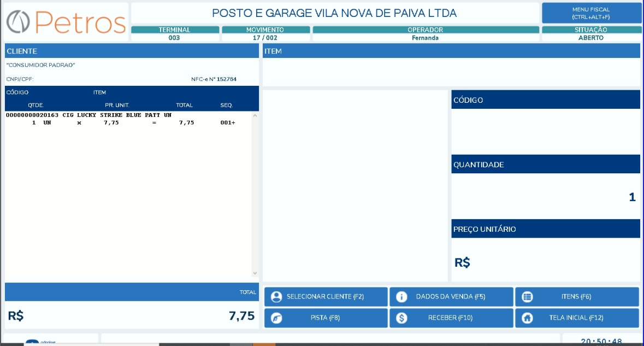The height and width of the screenshot is (346, 644).
Task: Click the Petros logo
Action: 66,22
